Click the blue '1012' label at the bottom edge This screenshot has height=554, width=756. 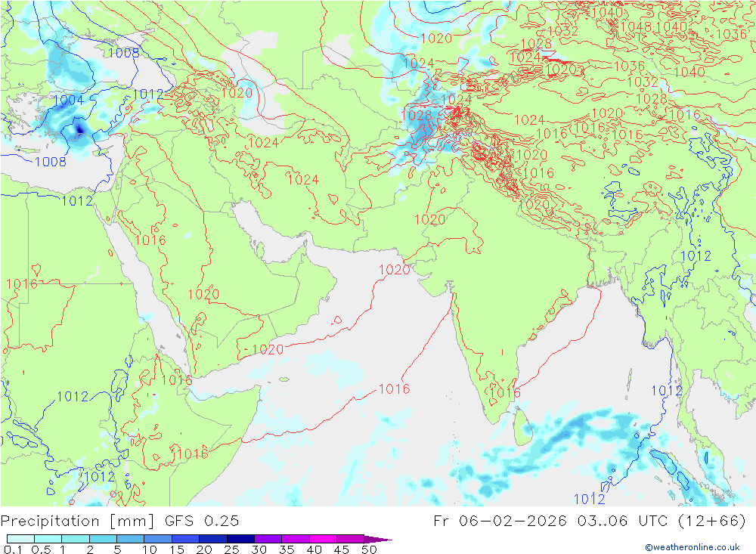tap(589, 499)
